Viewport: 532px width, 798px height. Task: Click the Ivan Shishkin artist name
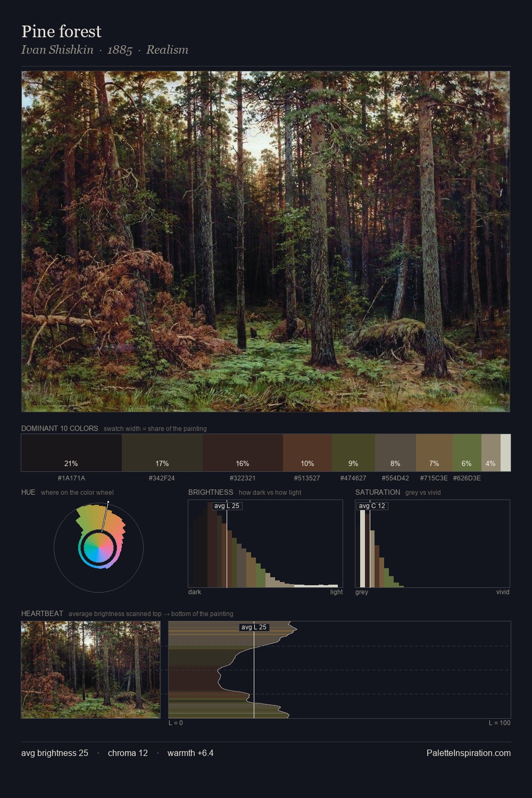(x=57, y=50)
